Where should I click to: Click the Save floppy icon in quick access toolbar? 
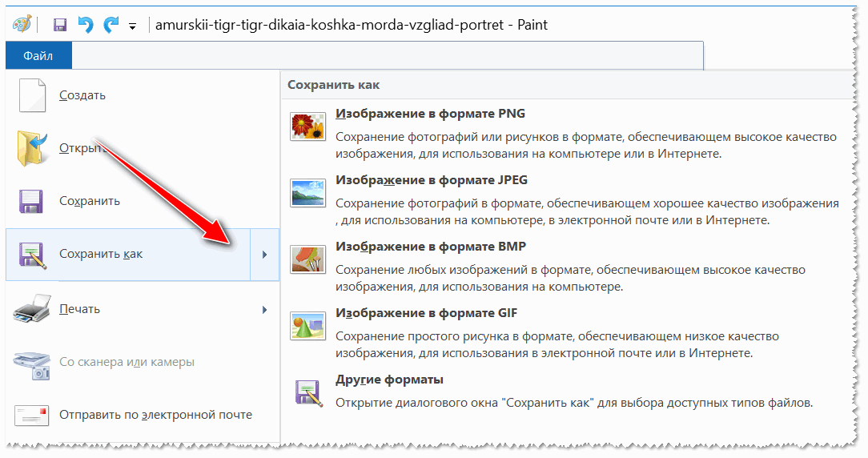[x=60, y=25]
